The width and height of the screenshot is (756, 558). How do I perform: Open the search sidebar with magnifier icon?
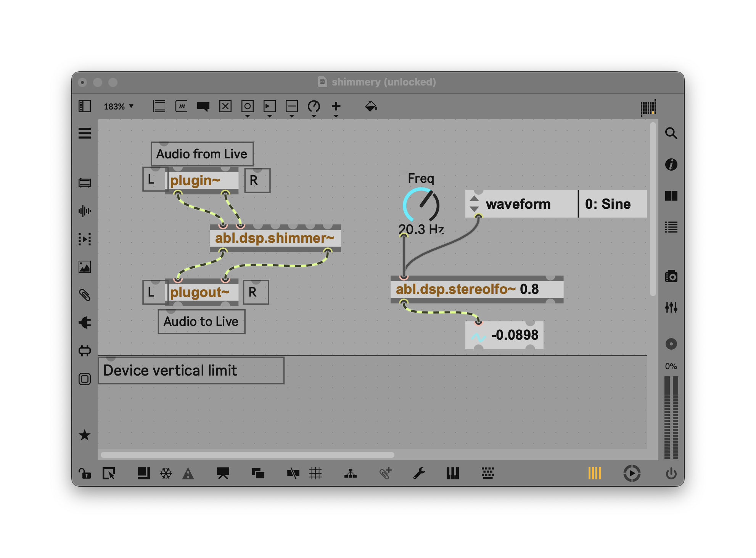click(671, 133)
